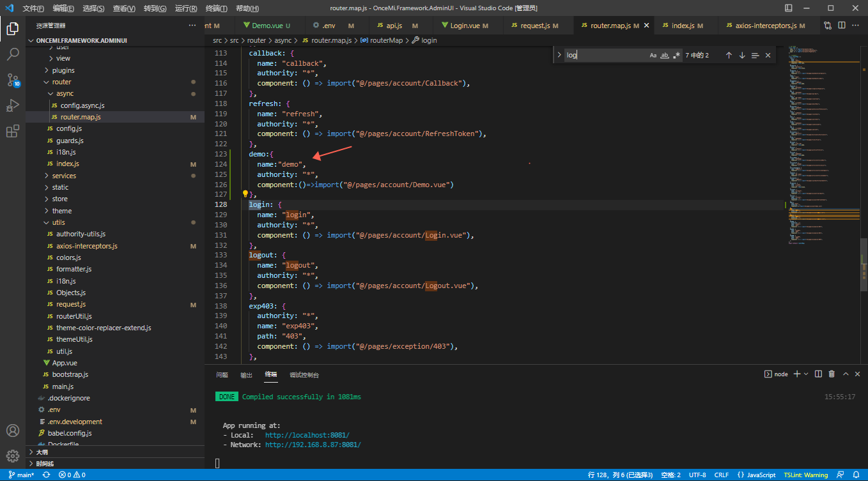Expand the replace field in find widget

559,56
